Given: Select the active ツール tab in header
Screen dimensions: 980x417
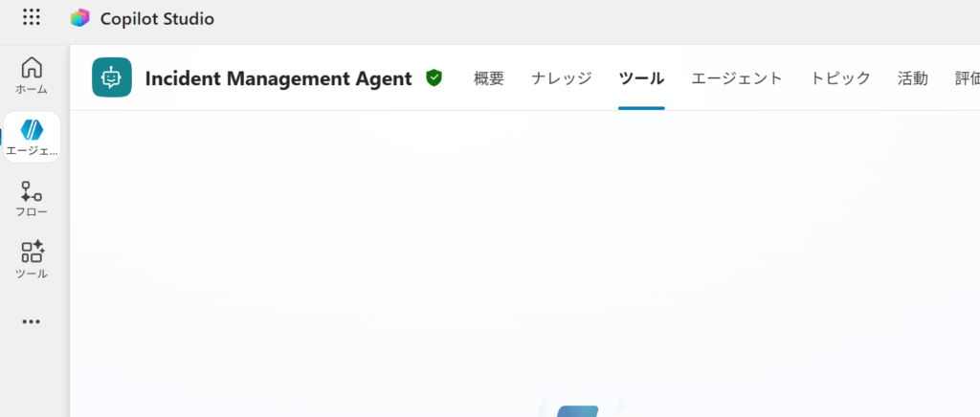Looking at the screenshot, I should (x=641, y=78).
